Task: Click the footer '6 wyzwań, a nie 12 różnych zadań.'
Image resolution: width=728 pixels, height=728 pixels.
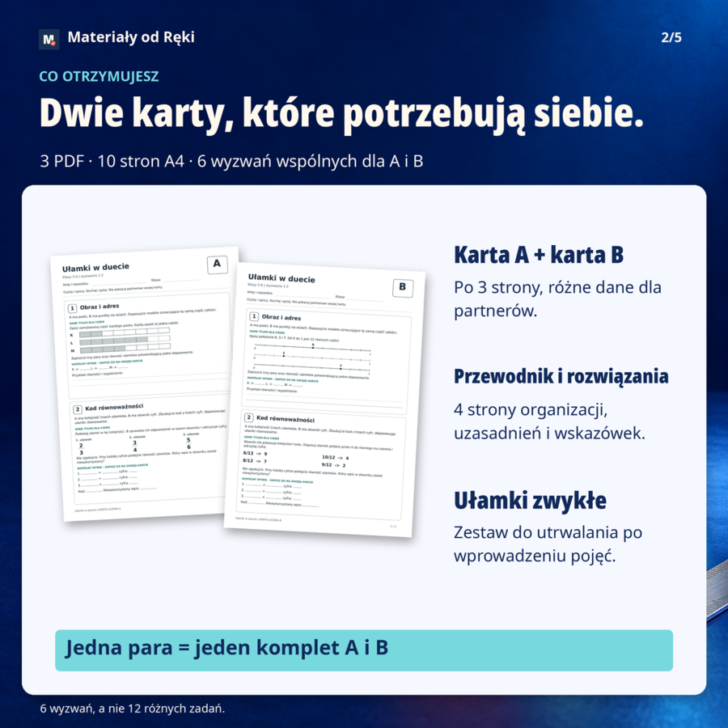Action: (x=133, y=709)
